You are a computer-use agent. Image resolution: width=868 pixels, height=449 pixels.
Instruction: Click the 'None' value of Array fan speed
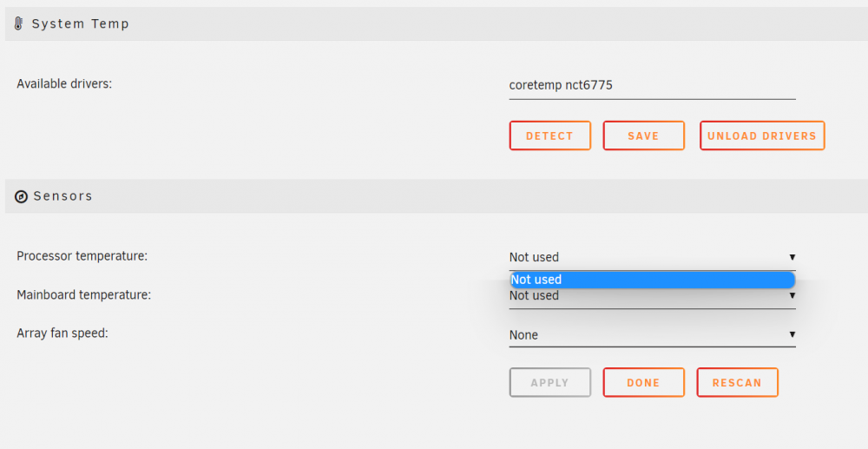pos(523,335)
